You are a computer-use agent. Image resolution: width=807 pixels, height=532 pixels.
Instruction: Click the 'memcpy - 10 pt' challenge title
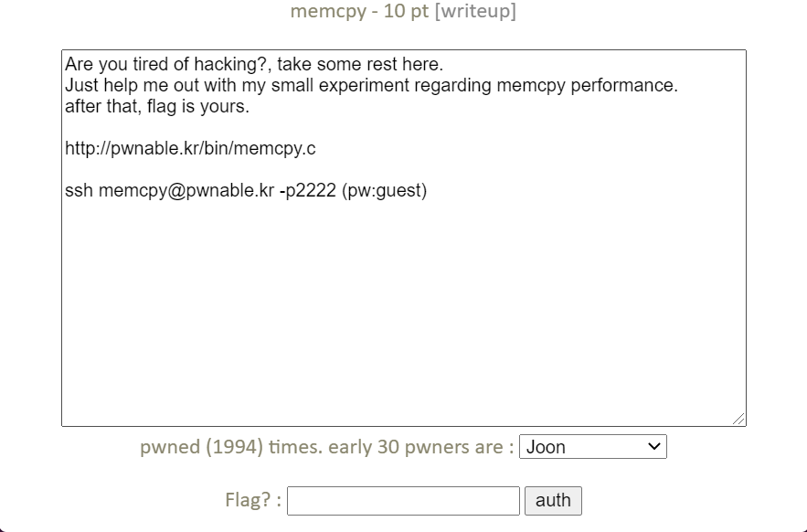(359, 11)
